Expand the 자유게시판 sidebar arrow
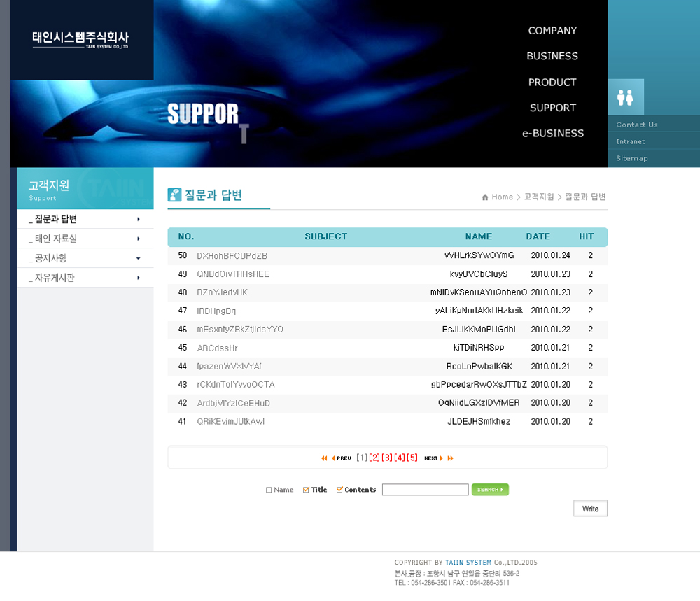Screen dimensions: 700x601 tap(138, 278)
